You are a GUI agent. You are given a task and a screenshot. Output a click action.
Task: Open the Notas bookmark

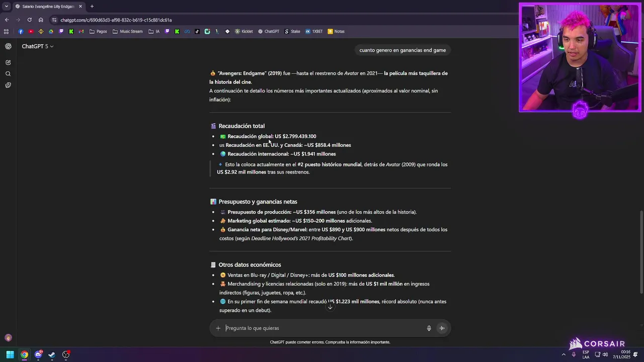pos(336,31)
